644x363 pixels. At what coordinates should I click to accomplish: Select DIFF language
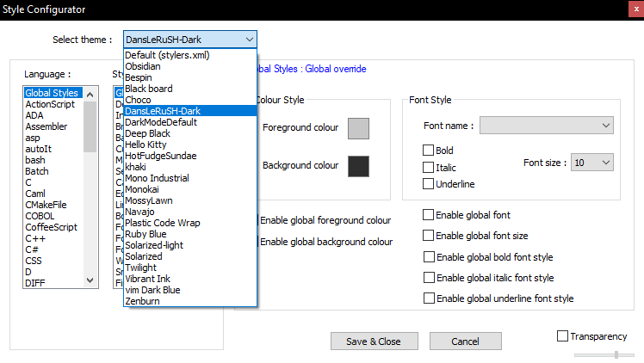pyautogui.click(x=53, y=283)
